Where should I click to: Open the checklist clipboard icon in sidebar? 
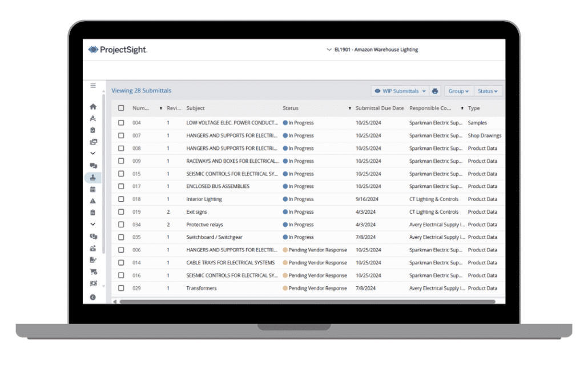point(93,130)
